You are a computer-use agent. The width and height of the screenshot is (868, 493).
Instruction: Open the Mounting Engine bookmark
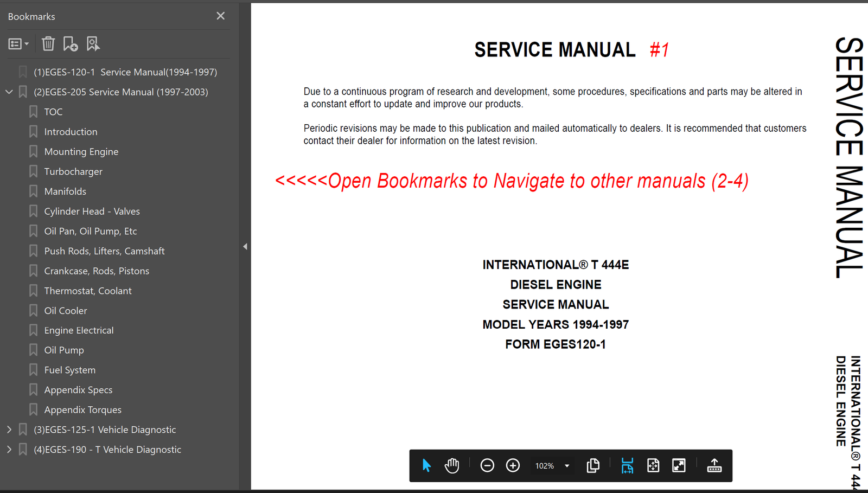(x=81, y=152)
